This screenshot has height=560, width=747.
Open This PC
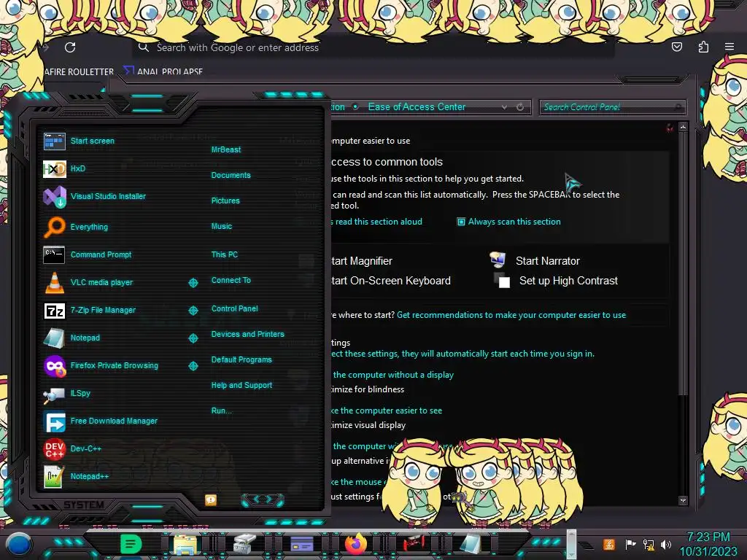pos(225,254)
